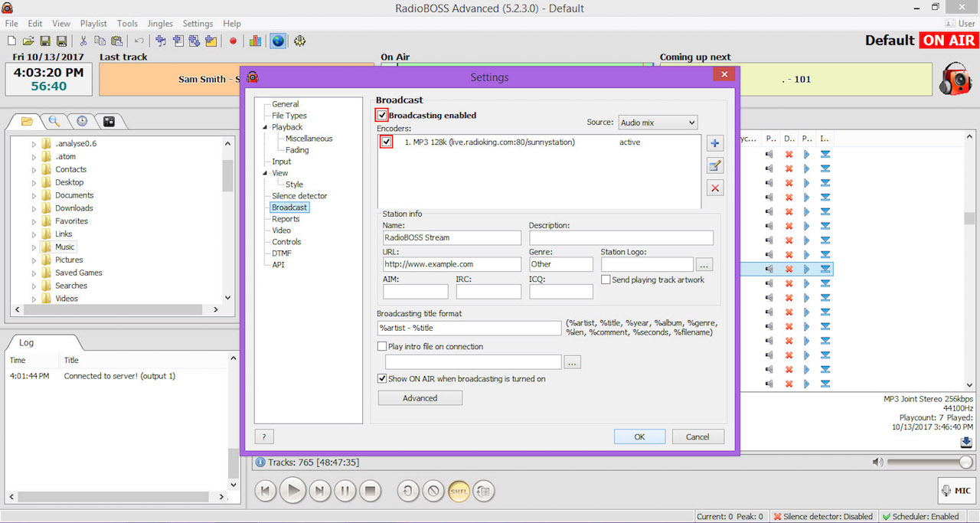Open the Source Audio mix dropdown
The width and height of the screenshot is (980, 523).
pos(658,123)
